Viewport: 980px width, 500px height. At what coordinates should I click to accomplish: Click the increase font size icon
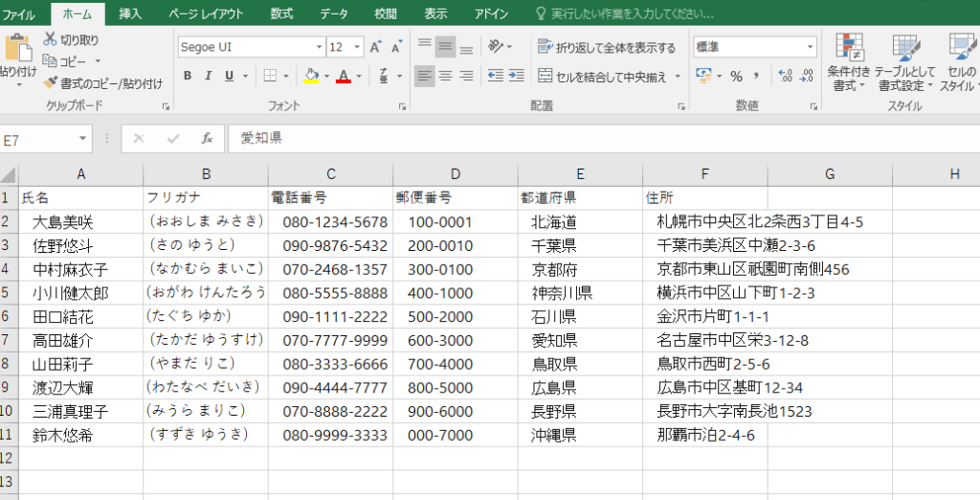click(375, 47)
